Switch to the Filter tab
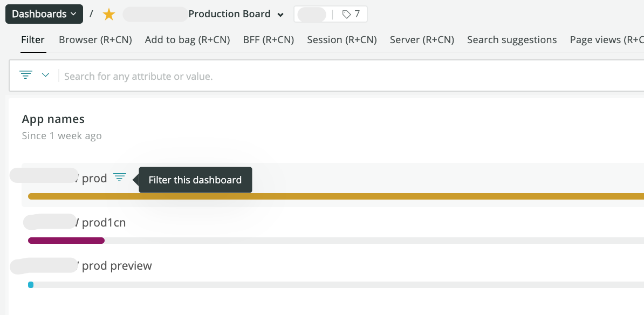This screenshot has width=644, height=315. [x=33, y=39]
